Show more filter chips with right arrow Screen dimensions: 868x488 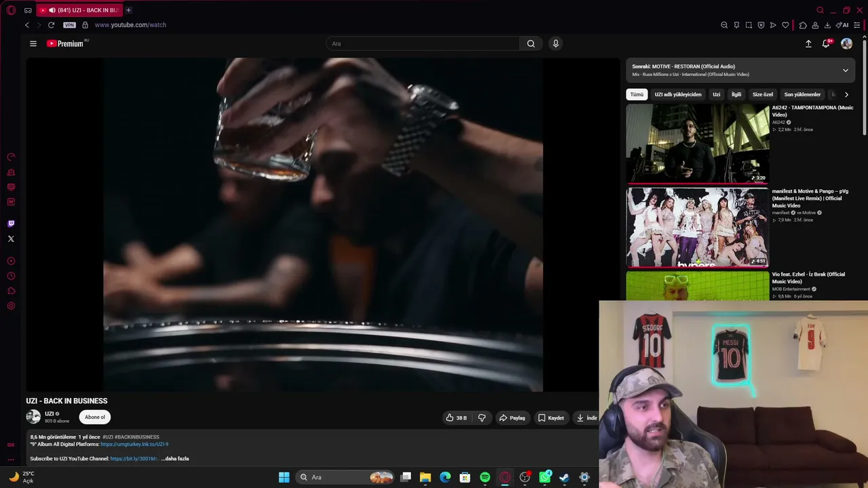[x=846, y=94]
